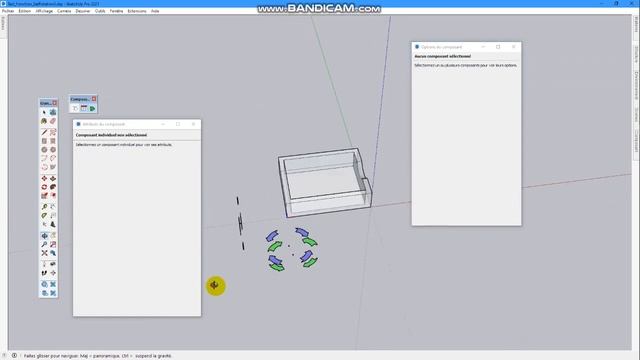Screen dimensions: 640x360
Task: Open the Fichier menu
Action: coord(8,11)
